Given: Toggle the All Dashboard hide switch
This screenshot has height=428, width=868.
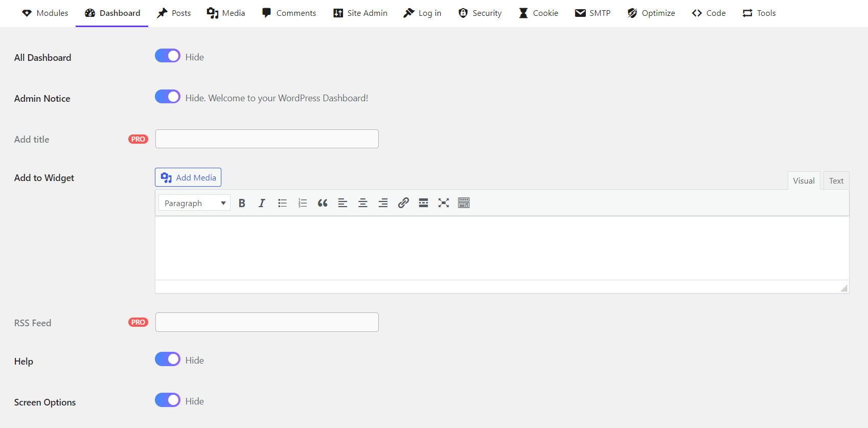Looking at the screenshot, I should [x=168, y=56].
